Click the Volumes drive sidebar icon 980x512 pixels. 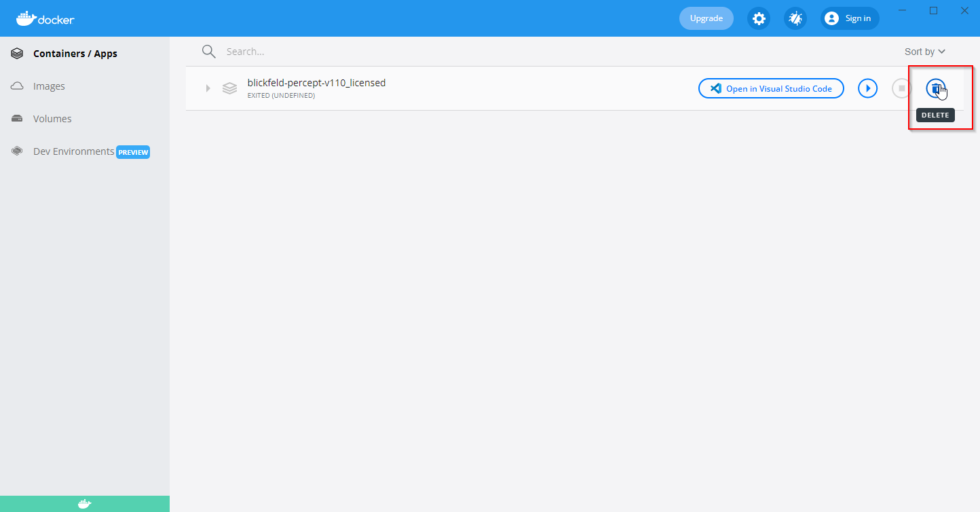tap(18, 119)
